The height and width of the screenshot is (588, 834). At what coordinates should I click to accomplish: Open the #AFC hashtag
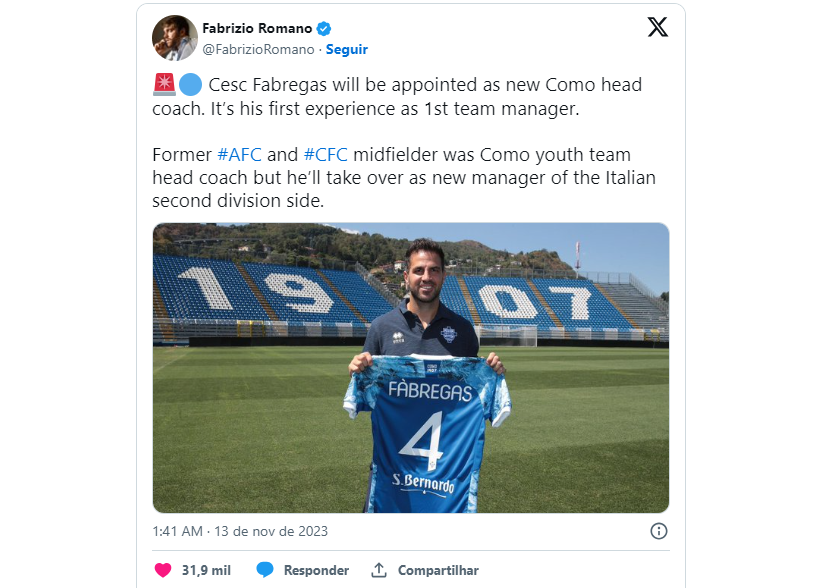click(241, 155)
